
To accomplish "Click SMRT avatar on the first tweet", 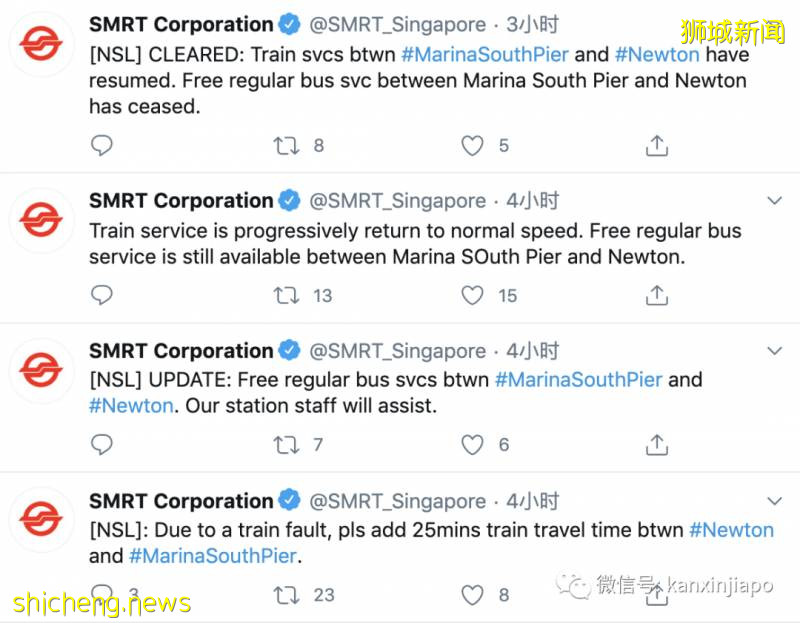I will [42, 44].
